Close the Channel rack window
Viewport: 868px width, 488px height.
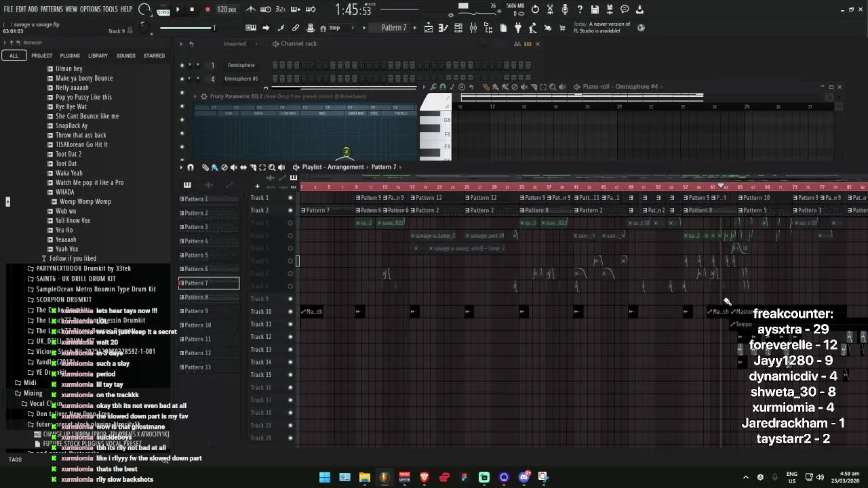[x=538, y=44]
